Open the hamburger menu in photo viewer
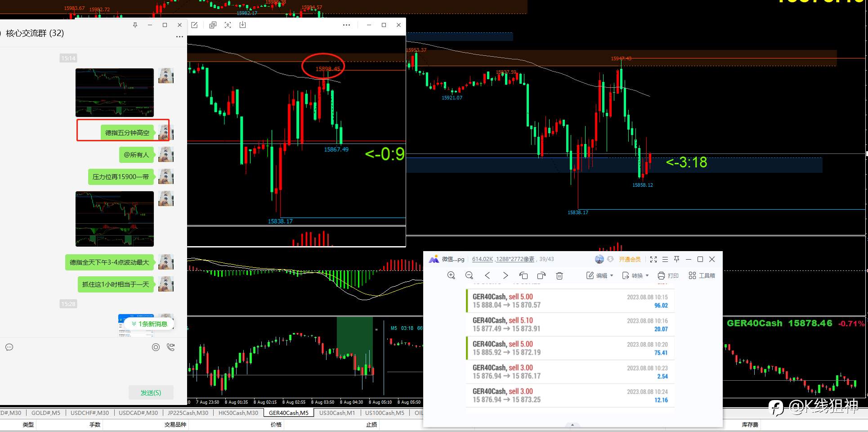This screenshot has height=432, width=868. coord(665,259)
